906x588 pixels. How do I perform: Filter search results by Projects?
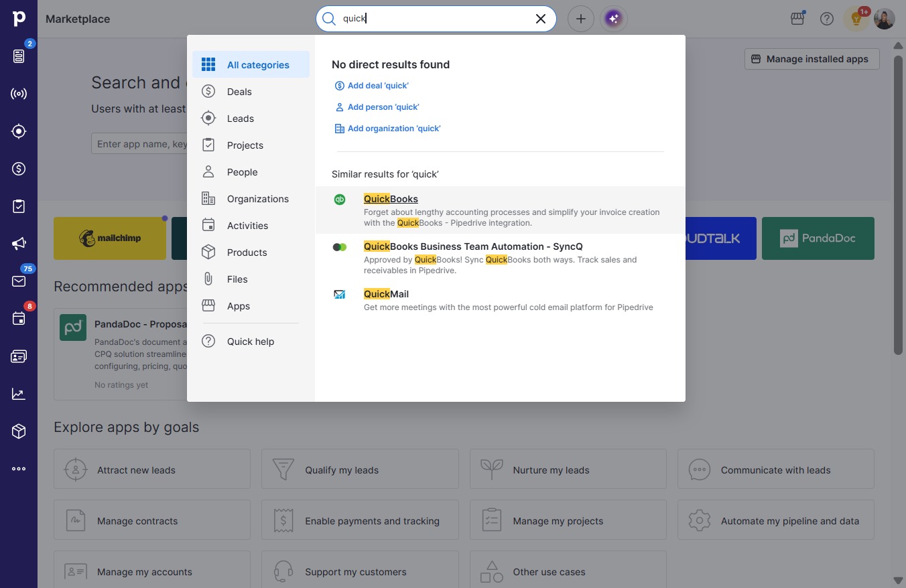pos(251,145)
